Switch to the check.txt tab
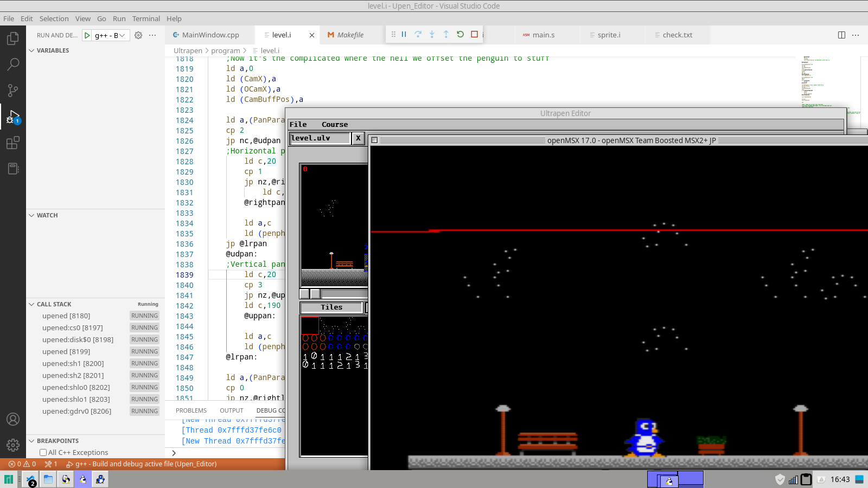The height and width of the screenshot is (488, 868). 677,35
